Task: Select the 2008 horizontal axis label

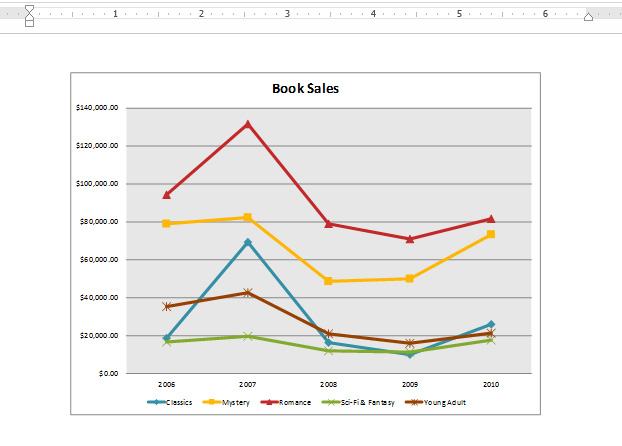Action: 328,383
